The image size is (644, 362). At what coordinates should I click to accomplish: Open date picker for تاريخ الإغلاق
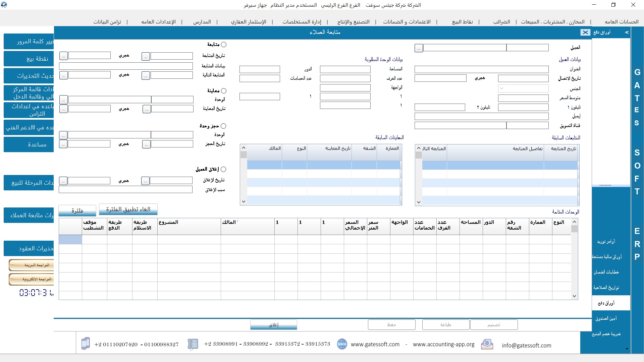[145, 181]
